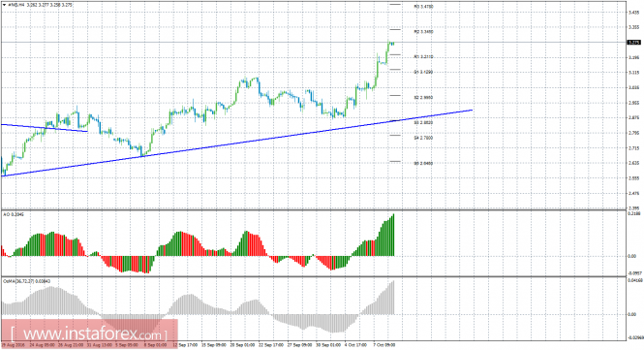The height and width of the screenshot is (350, 644).
Task: Expand the chart symbol dropdown triangle
Action: [4, 6]
